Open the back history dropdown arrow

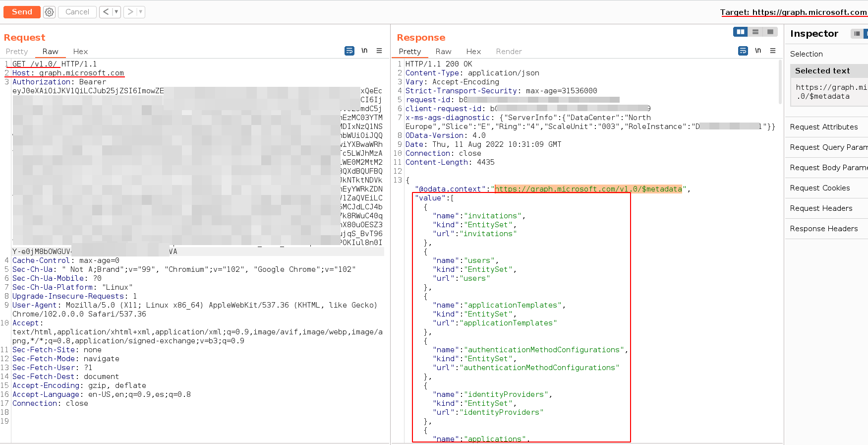tap(116, 12)
